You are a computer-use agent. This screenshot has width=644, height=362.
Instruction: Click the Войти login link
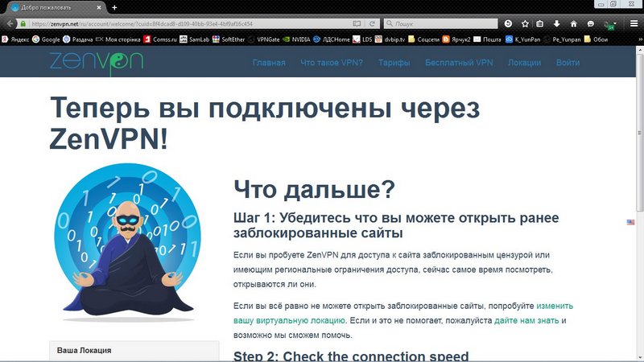(568, 63)
